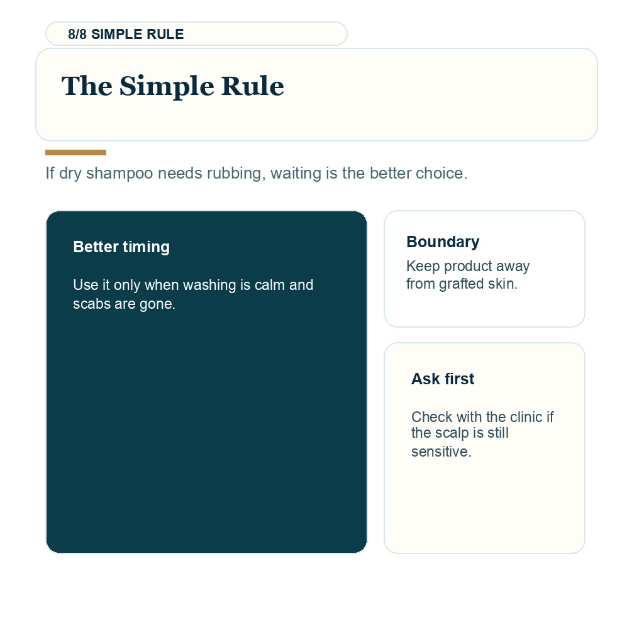Click the words 'scabs are gone'
644x644 pixels.
coord(124,304)
